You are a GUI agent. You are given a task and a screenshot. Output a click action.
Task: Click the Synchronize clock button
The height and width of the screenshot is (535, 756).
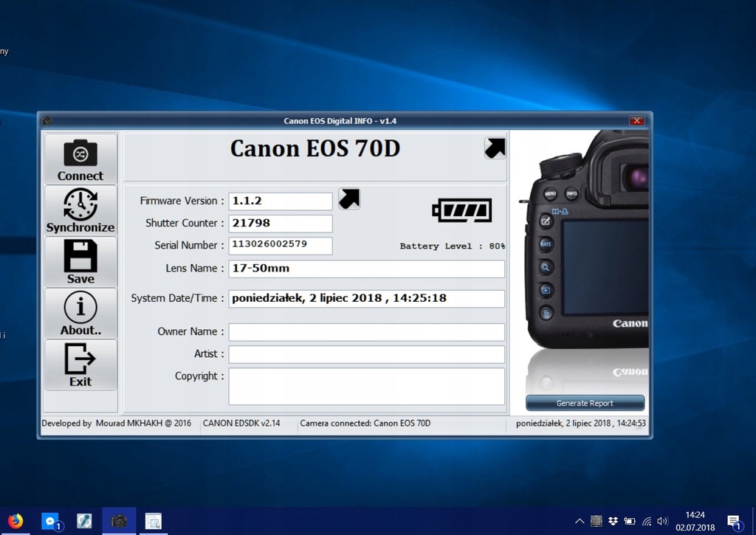pyautogui.click(x=80, y=210)
